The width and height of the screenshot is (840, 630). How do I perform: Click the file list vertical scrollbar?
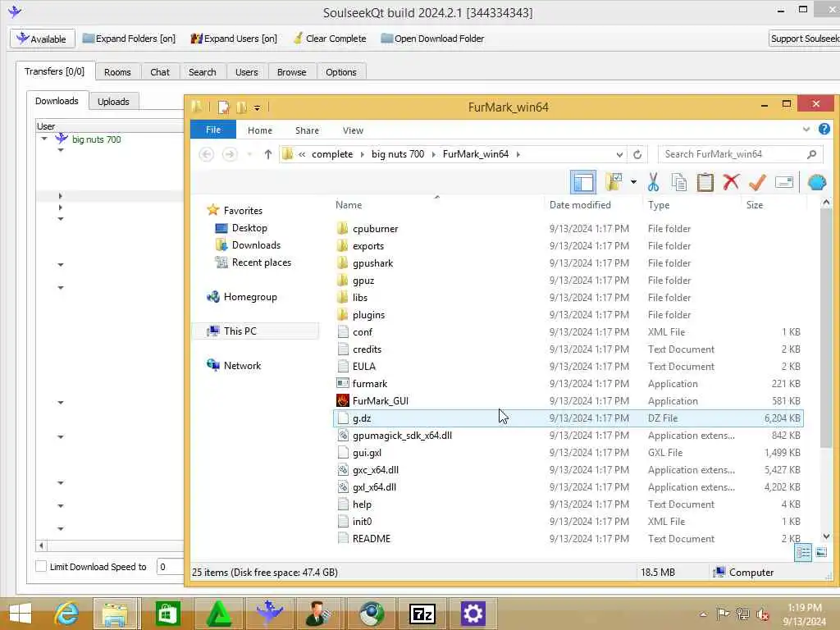click(825, 328)
